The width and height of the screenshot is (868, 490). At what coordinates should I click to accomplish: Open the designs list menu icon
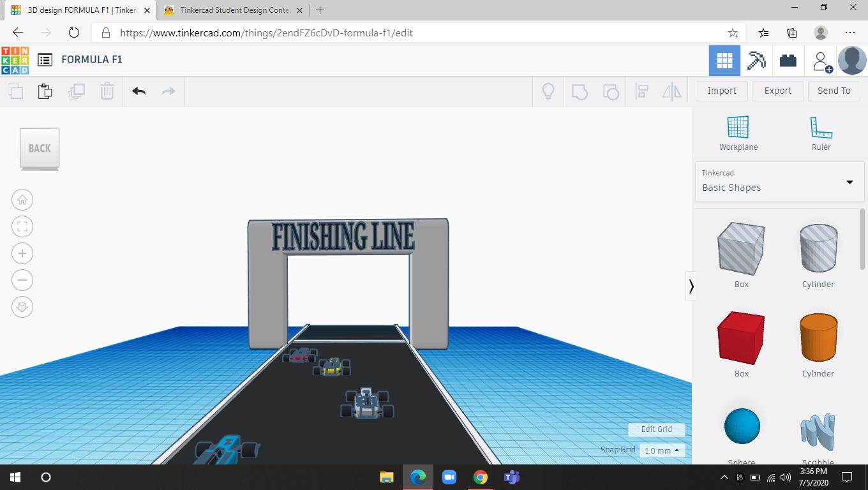click(x=45, y=60)
